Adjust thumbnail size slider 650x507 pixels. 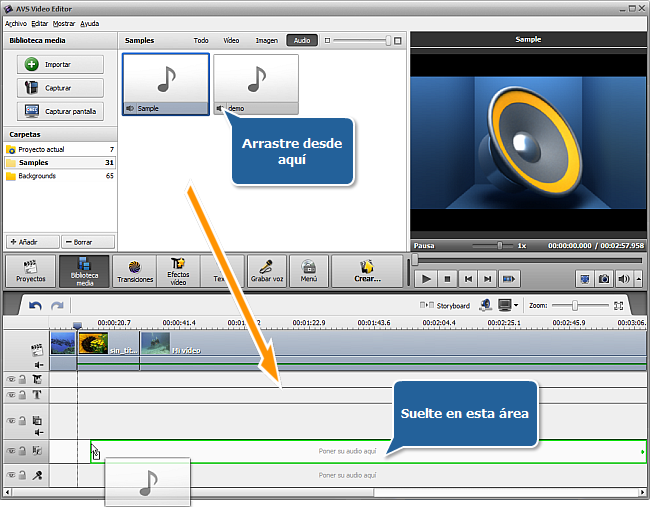coord(388,41)
